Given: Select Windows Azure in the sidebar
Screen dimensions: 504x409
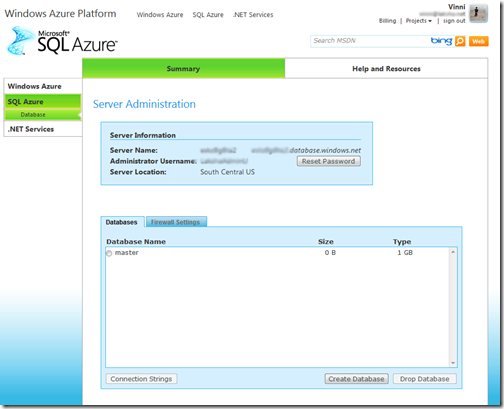Looking at the screenshot, I should click(x=43, y=86).
